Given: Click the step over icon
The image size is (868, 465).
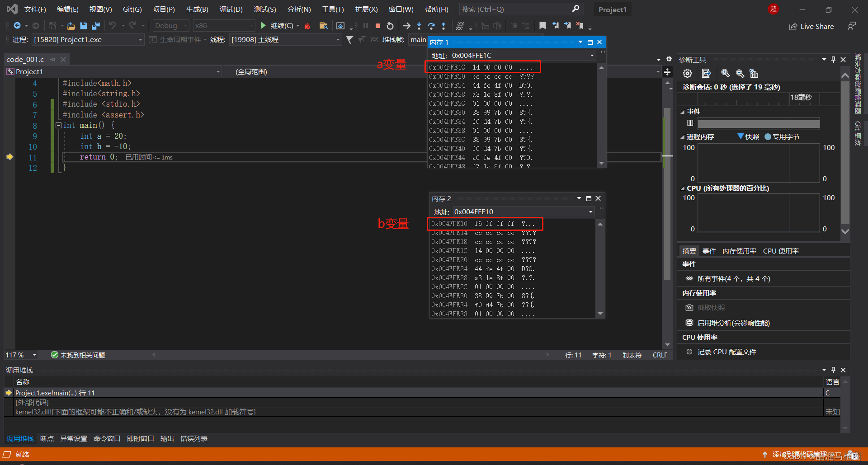Looking at the screenshot, I should (x=431, y=26).
